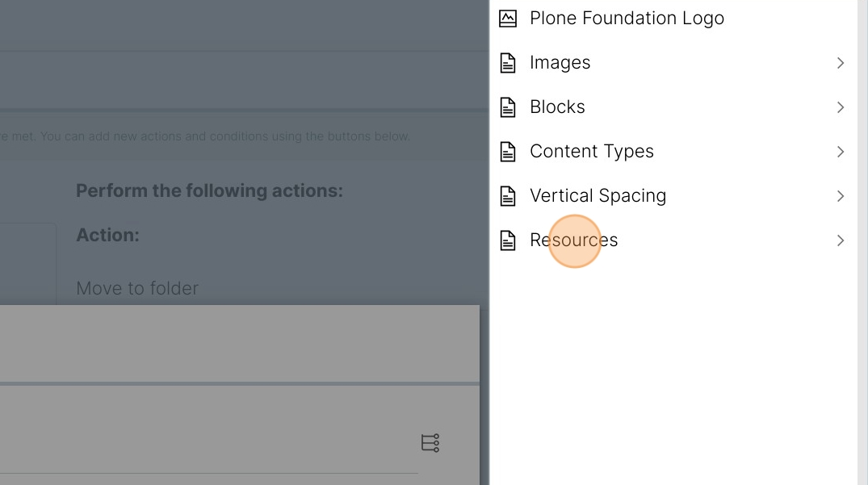
Task: Click the document icon next to Content Types
Action: (508, 152)
